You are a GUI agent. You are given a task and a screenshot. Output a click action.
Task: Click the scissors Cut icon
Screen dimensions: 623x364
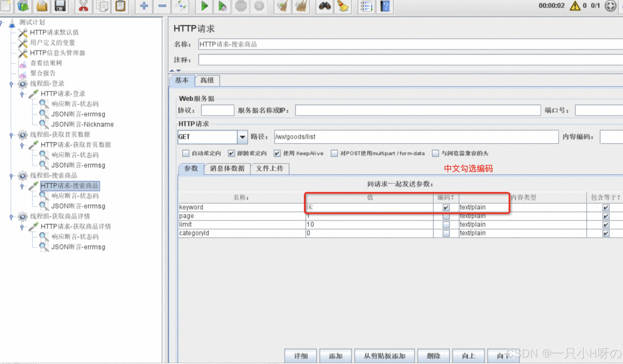point(84,6)
